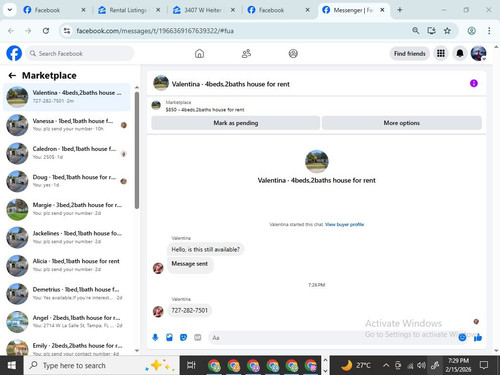This screenshot has height=375, width=500.
Task: Open the notifications bell
Action: (460, 53)
